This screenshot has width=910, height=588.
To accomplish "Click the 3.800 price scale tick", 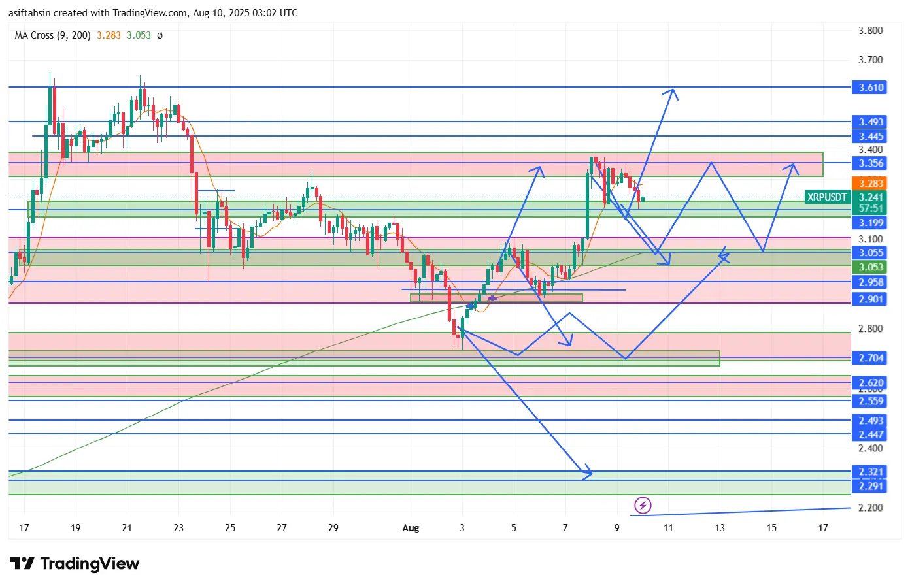I will [871, 31].
